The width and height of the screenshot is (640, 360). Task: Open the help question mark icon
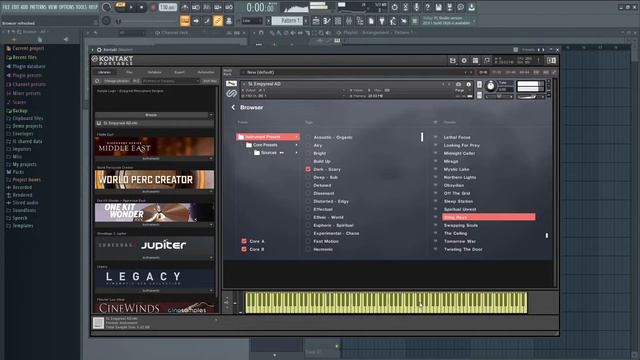(x=427, y=7)
